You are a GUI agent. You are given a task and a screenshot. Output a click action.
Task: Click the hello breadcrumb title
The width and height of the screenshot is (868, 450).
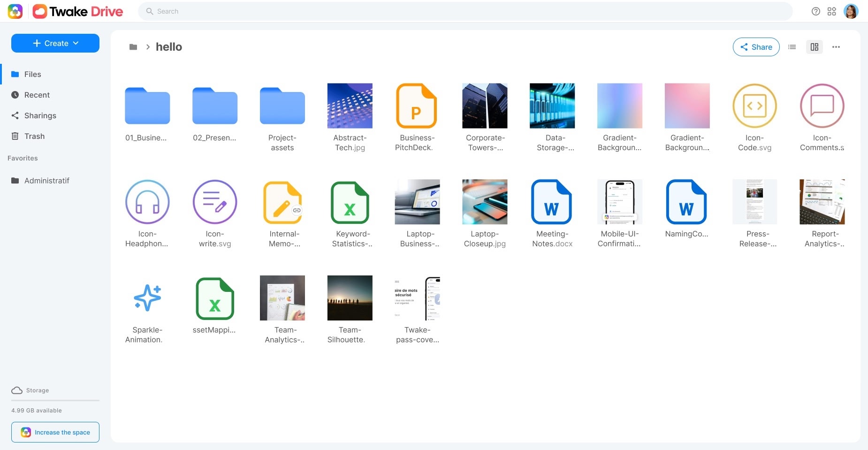(169, 46)
